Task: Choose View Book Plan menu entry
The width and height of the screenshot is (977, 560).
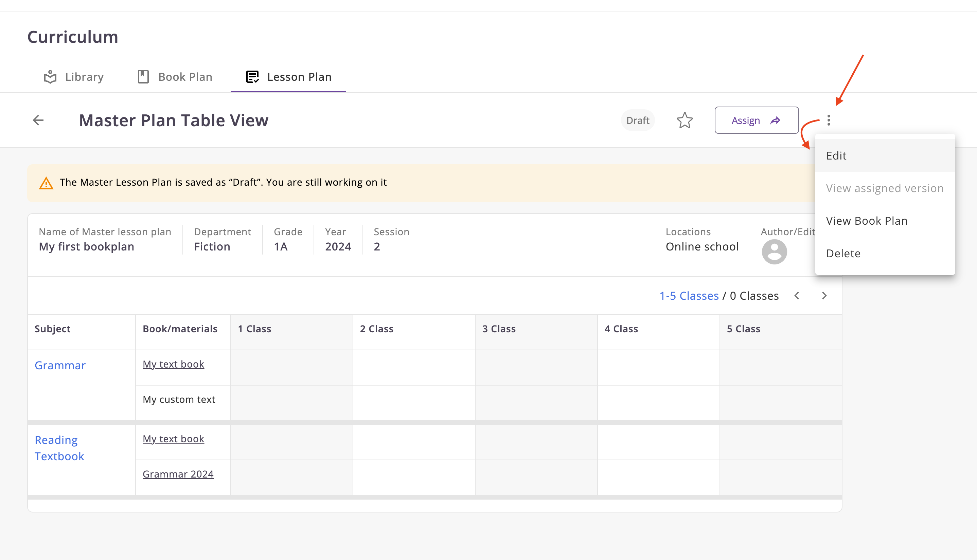Action: click(x=867, y=221)
